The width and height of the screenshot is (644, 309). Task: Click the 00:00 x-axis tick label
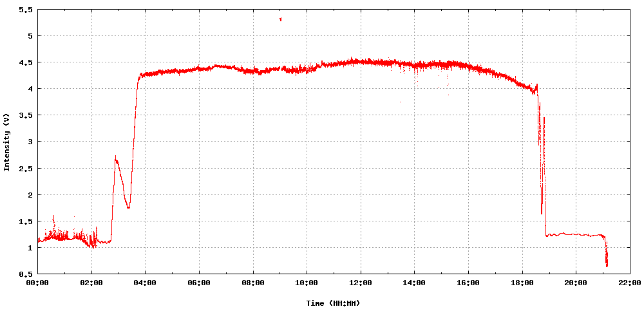[38, 283]
